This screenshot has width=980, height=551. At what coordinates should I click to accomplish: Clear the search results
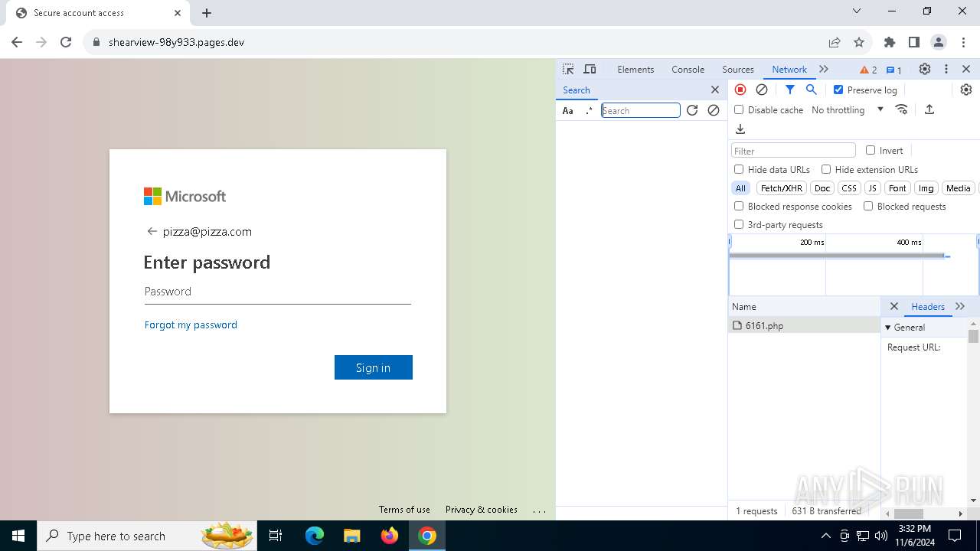714,110
